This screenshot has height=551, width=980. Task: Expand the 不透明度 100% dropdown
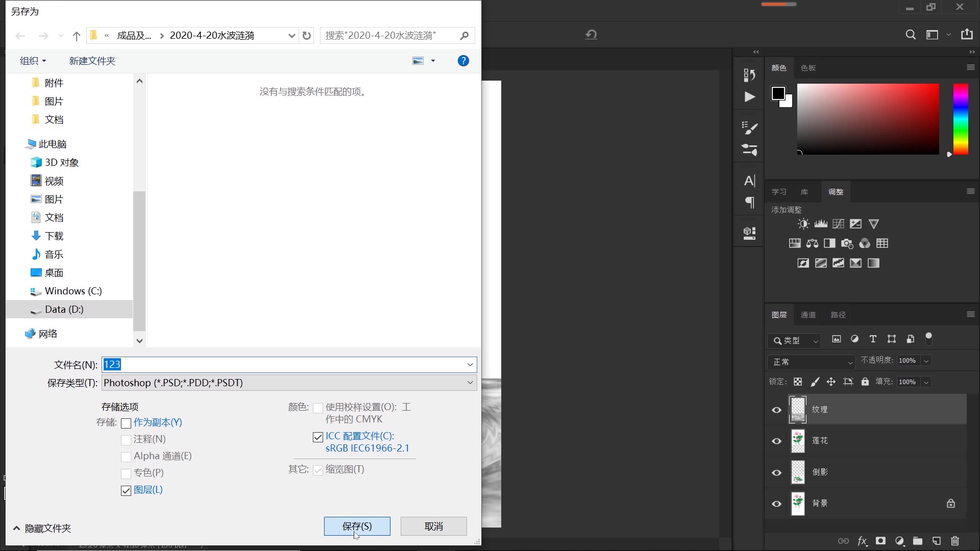(x=925, y=360)
